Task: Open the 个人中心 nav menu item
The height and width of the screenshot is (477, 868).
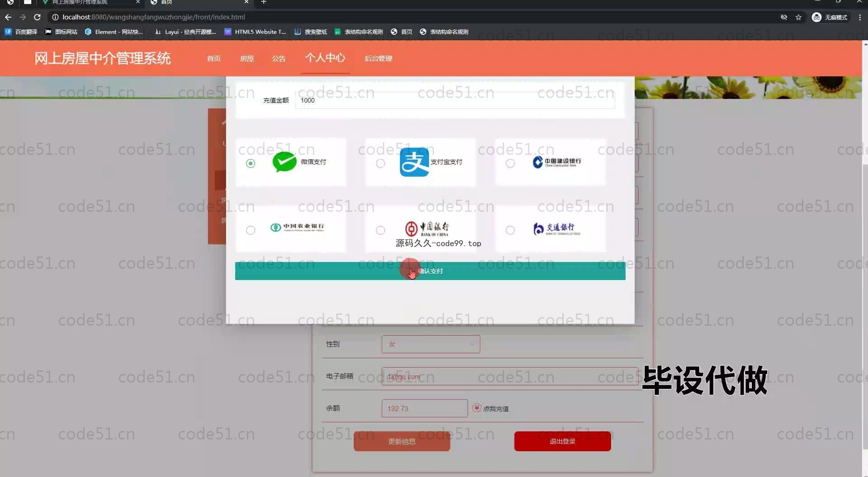Action: 325,58
